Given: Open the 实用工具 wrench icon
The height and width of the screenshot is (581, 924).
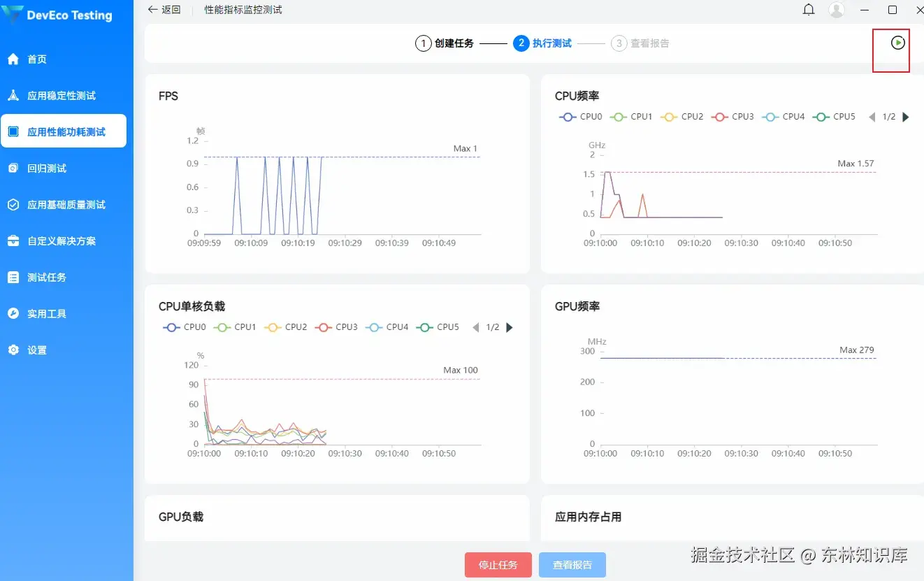Looking at the screenshot, I should 13,314.
